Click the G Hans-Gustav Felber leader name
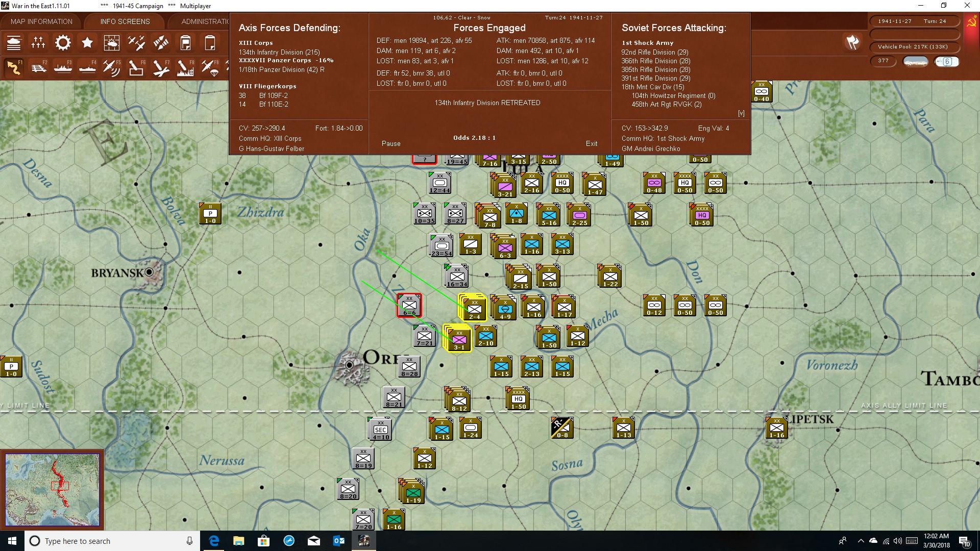Viewport: 980px width, 551px height. 272,148
